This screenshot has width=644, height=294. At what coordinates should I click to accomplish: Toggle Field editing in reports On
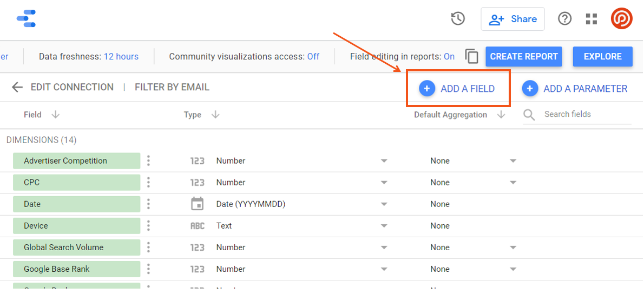(449, 56)
